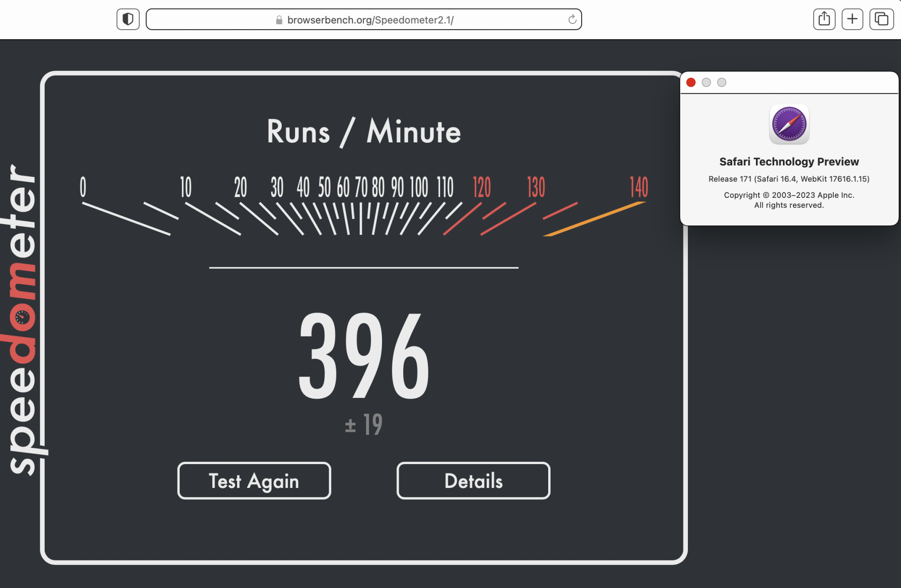Screen dimensions: 901x588
Task: Show the tab overview icon
Action: [x=881, y=19]
